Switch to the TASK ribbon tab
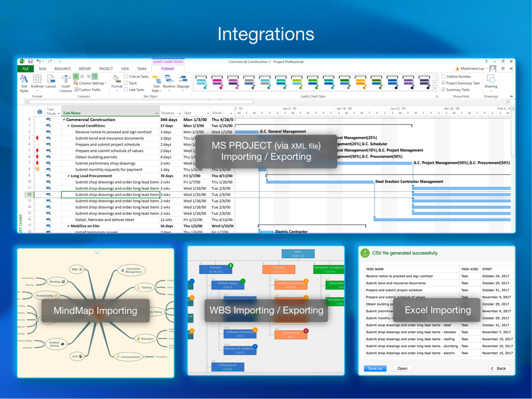 (x=43, y=68)
